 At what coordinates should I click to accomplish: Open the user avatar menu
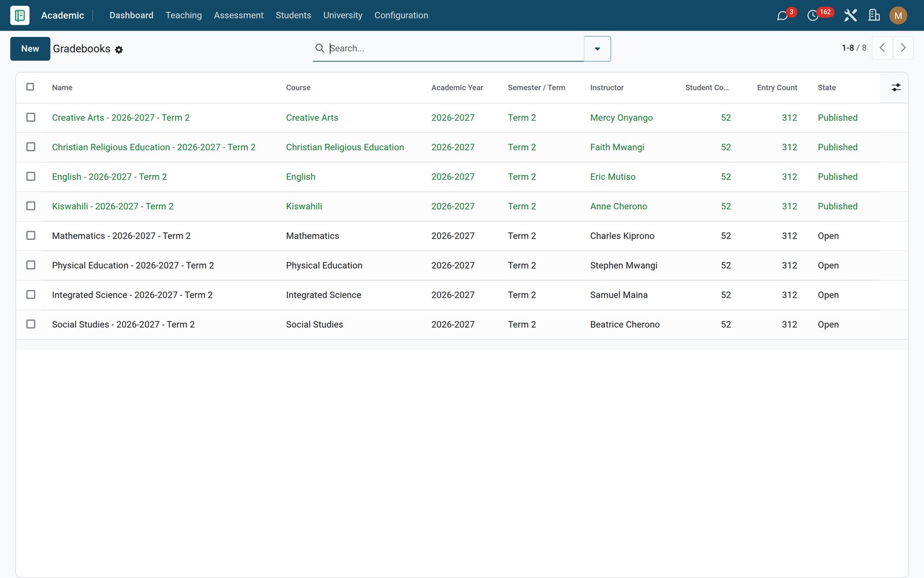(898, 16)
